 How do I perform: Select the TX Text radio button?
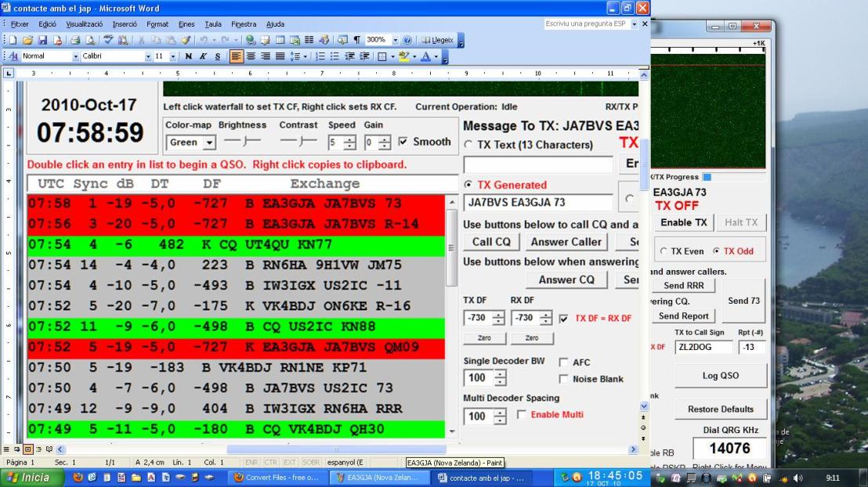coord(468,145)
